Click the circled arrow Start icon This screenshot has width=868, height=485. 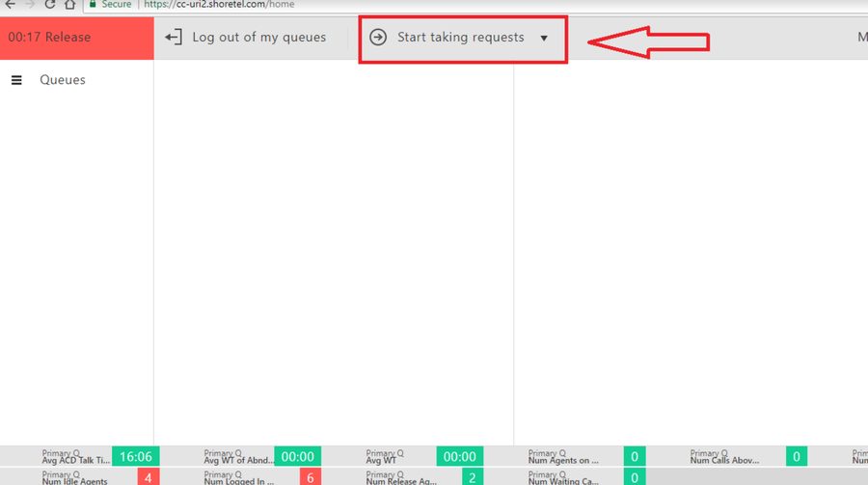[x=378, y=37]
